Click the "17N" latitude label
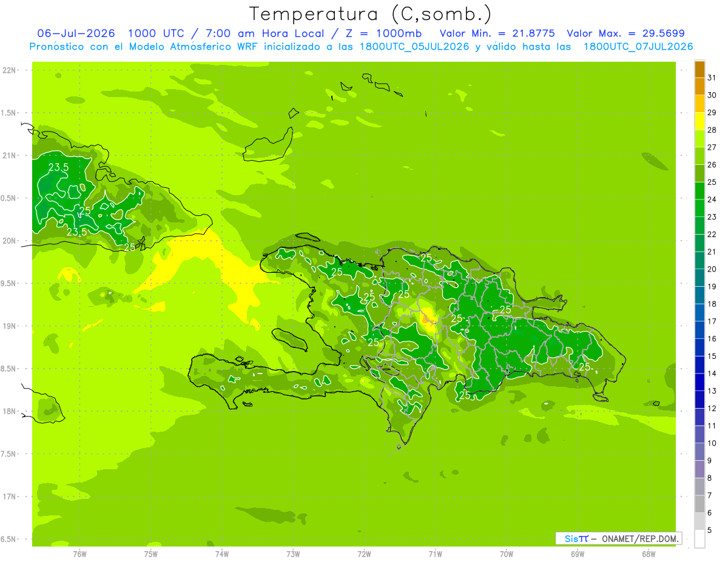 [x=9, y=497]
